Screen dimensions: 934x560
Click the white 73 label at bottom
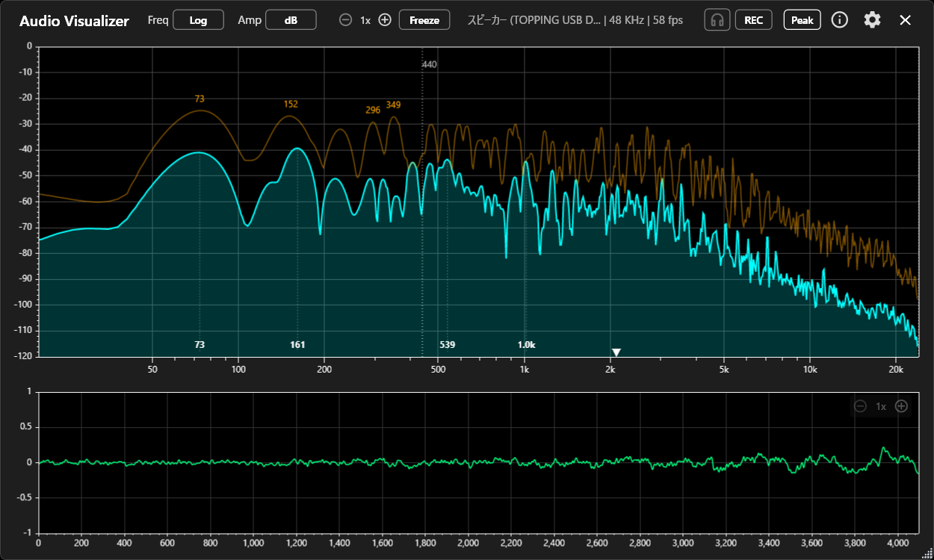[x=200, y=345]
